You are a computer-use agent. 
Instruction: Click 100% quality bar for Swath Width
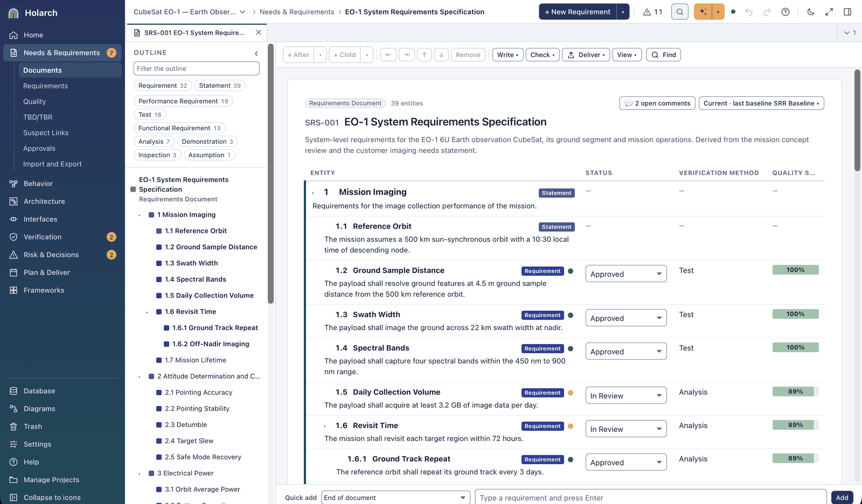[795, 314]
